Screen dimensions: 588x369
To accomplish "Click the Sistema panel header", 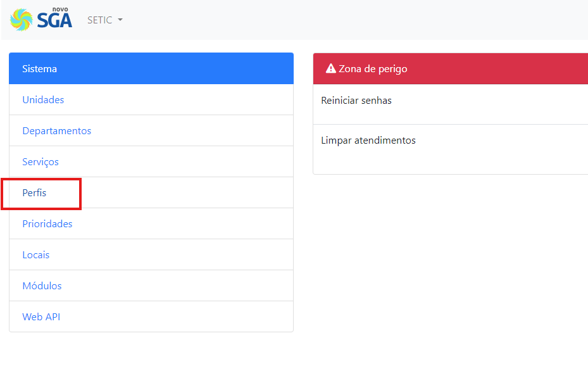I will pyautogui.click(x=151, y=68).
